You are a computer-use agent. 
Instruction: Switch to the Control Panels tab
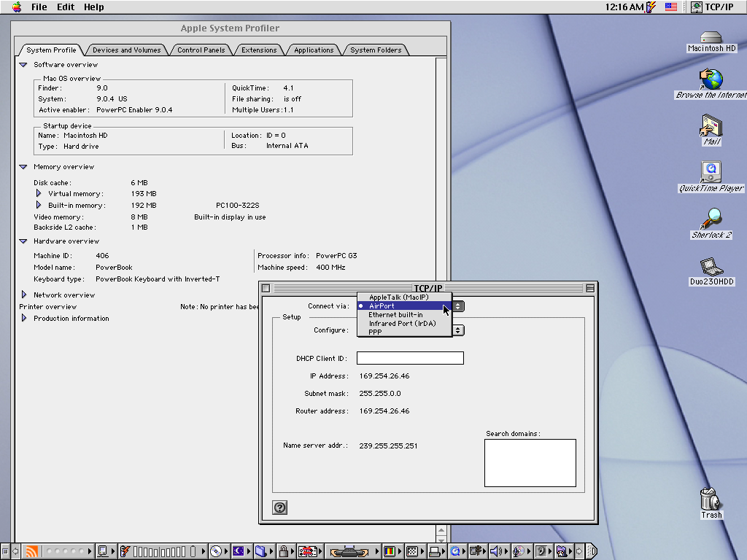tap(201, 50)
